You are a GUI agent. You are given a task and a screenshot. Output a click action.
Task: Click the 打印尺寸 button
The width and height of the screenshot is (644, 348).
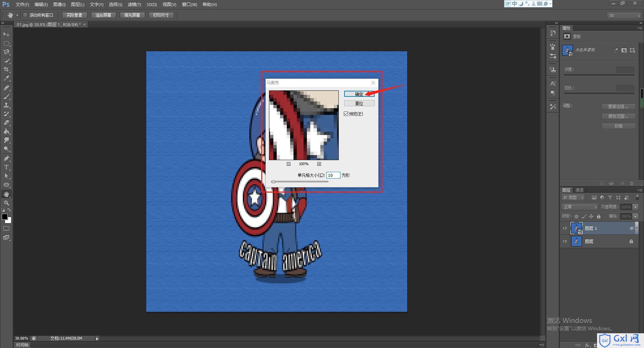pyautogui.click(x=161, y=15)
